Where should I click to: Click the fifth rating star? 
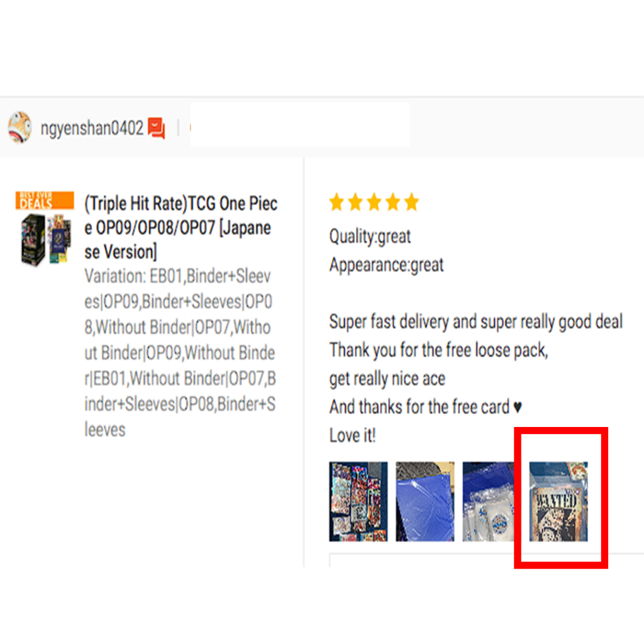(x=411, y=203)
